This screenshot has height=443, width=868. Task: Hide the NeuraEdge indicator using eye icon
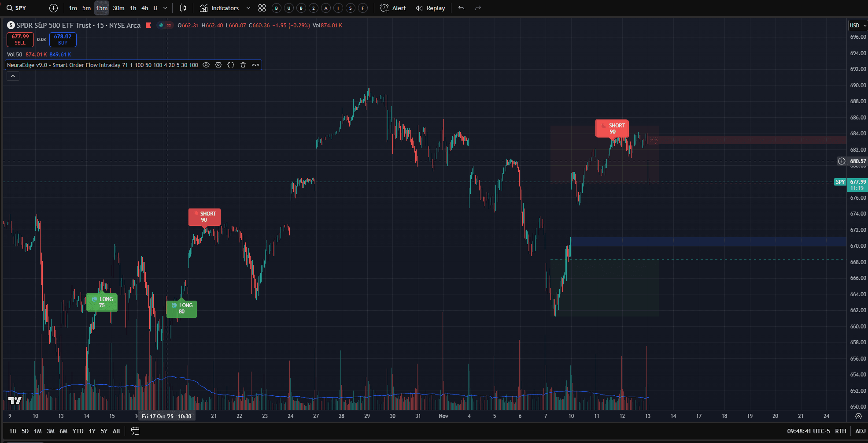click(206, 65)
